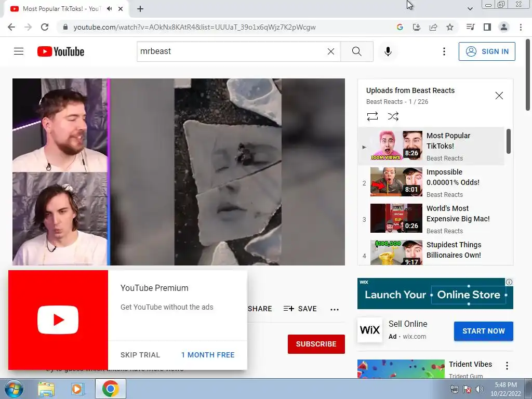Share this page icon in address bar
Image resolution: width=532 pixels, height=399 pixels.
click(433, 27)
